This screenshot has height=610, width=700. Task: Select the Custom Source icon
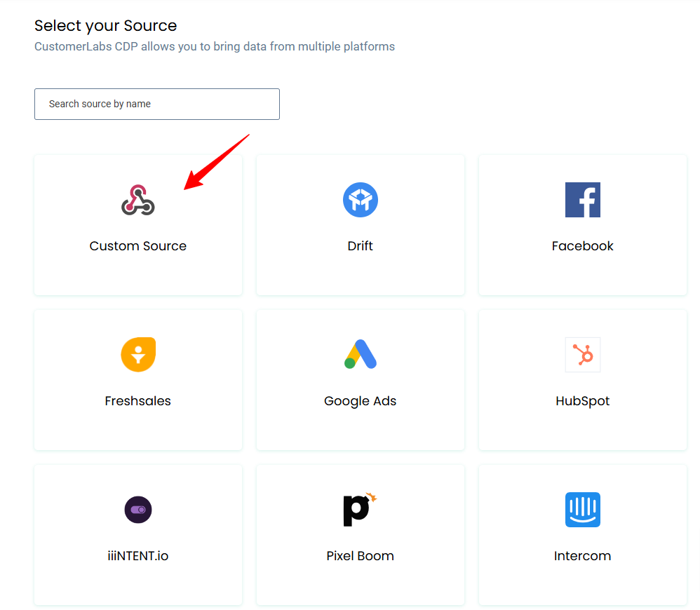(138, 200)
